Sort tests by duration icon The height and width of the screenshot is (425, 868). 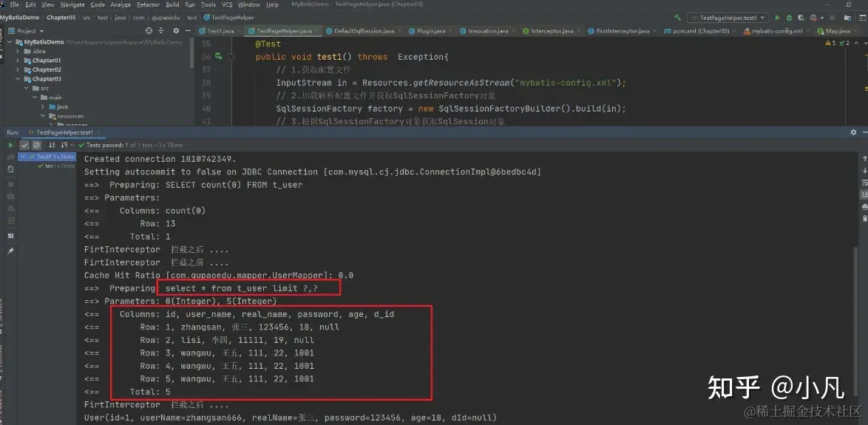pyautogui.click(x=64, y=145)
